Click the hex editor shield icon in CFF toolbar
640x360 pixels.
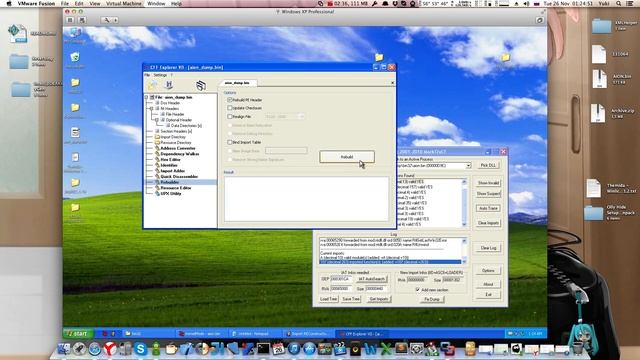coord(169,85)
